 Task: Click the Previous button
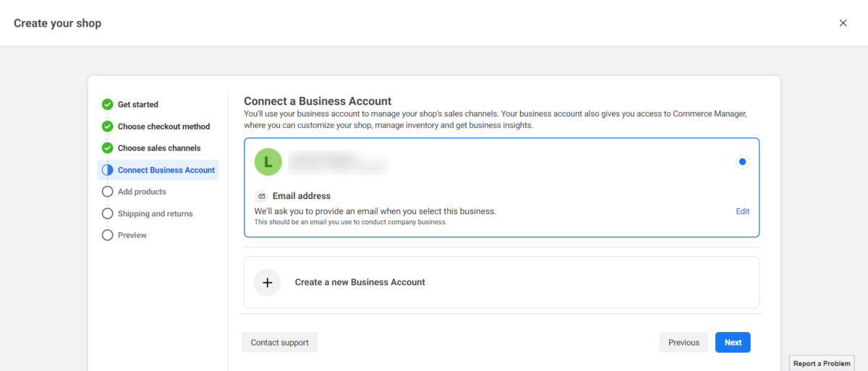click(x=684, y=343)
